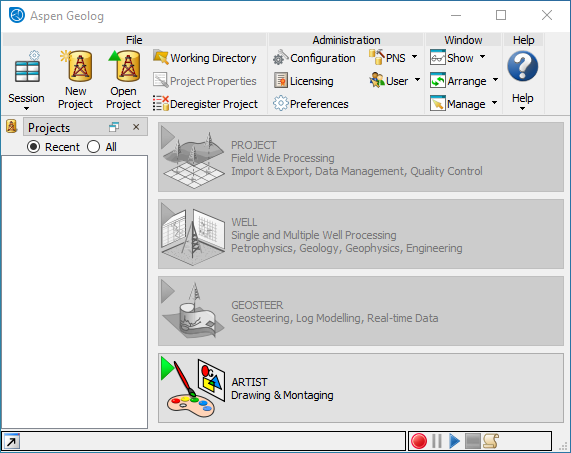Image resolution: width=571 pixels, height=453 pixels.
Task: Launch the PROJECT Field Wide Processing module
Action: (x=361, y=157)
